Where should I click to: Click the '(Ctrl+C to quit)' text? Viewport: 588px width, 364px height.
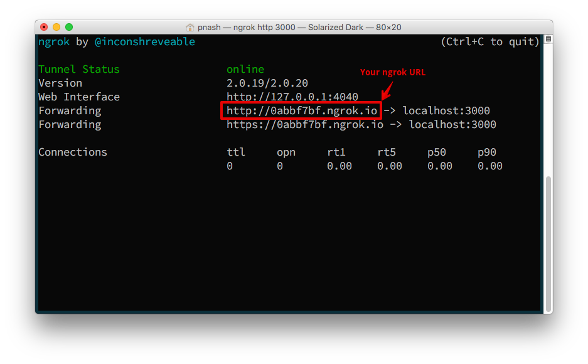tap(490, 41)
